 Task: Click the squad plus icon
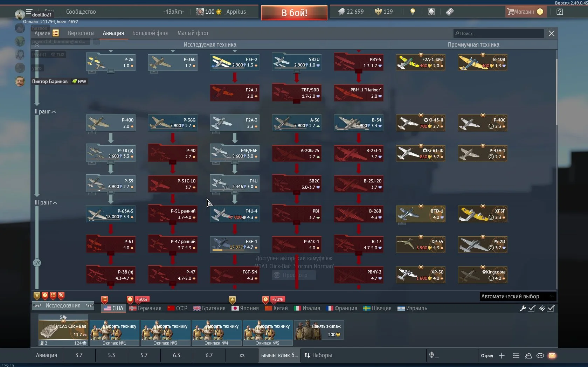501,355
